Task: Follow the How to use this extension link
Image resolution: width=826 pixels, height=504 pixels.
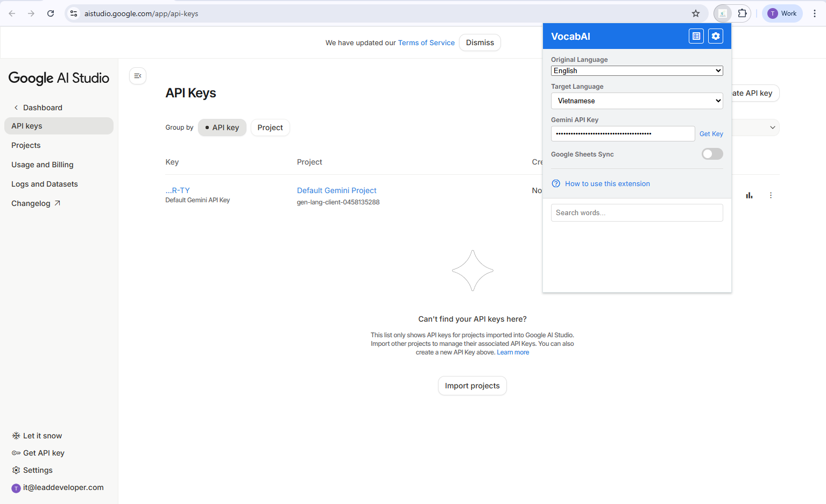Action: click(x=607, y=183)
